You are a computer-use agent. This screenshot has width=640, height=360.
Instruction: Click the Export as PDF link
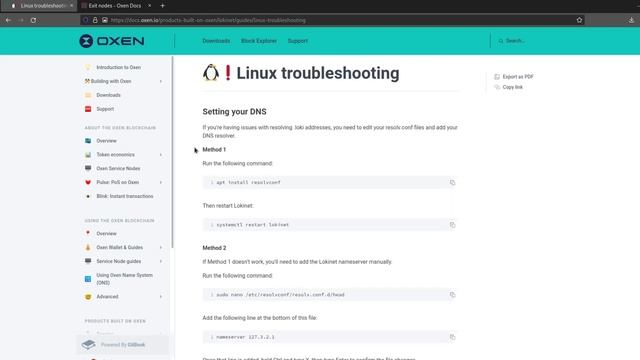pos(518,77)
